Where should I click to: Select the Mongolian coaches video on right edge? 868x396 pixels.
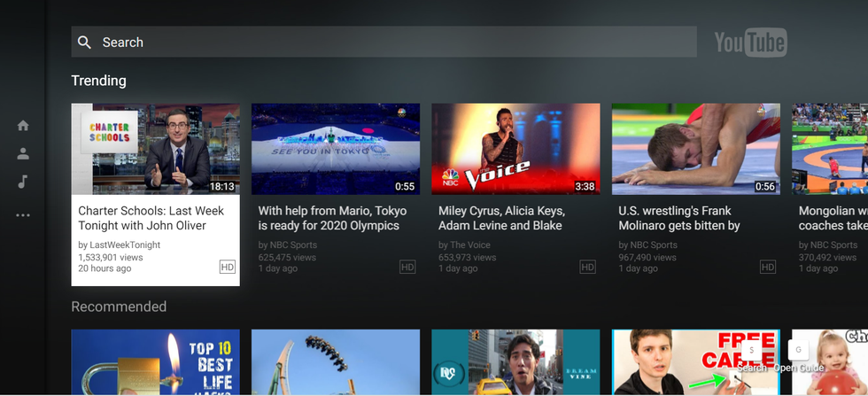tap(831, 149)
